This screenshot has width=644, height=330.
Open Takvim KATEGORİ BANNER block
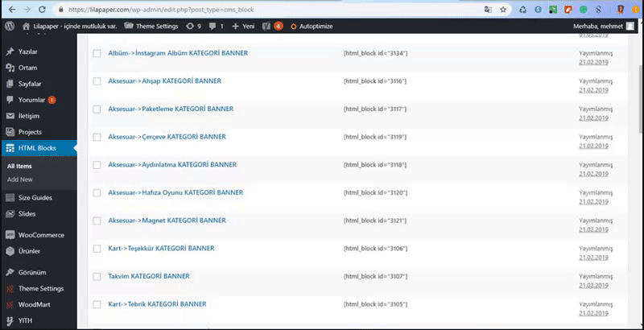click(x=149, y=276)
